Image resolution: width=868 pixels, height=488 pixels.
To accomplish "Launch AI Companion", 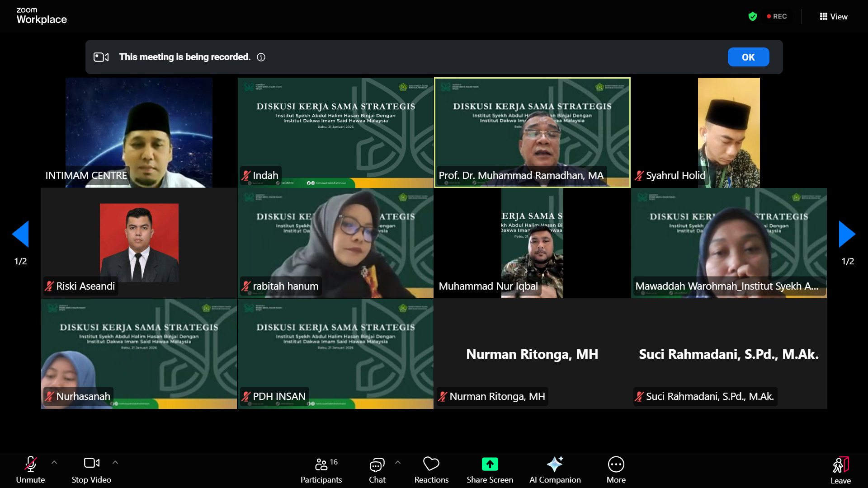I will [x=555, y=469].
